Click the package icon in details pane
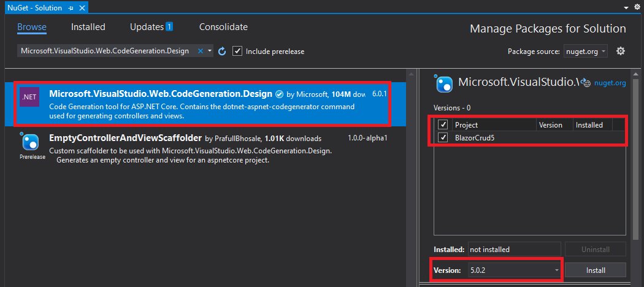 (x=445, y=84)
